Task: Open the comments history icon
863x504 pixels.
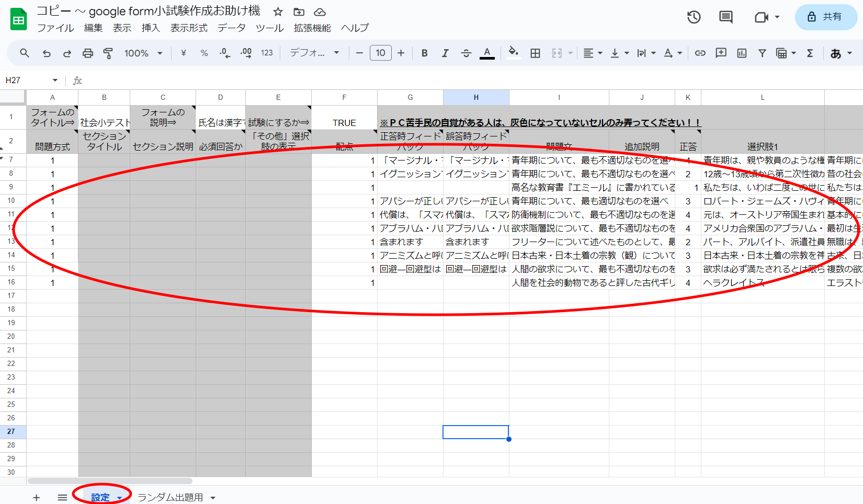Action: [x=726, y=17]
